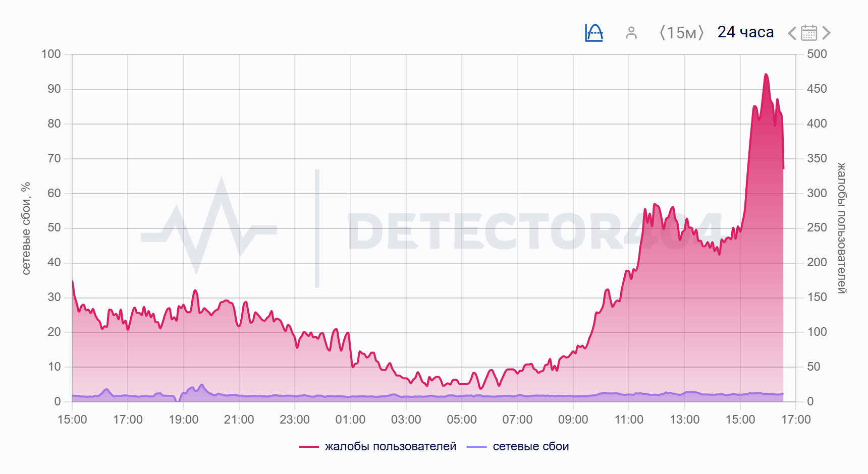Hide the жалобы пользователей series

click(390, 446)
